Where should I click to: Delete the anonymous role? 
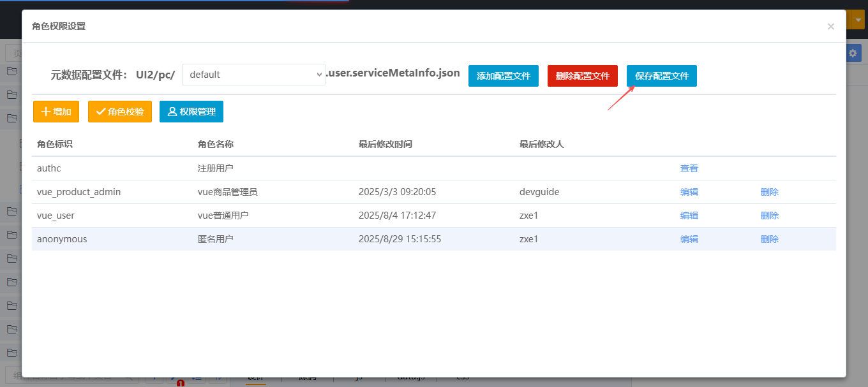(x=769, y=239)
